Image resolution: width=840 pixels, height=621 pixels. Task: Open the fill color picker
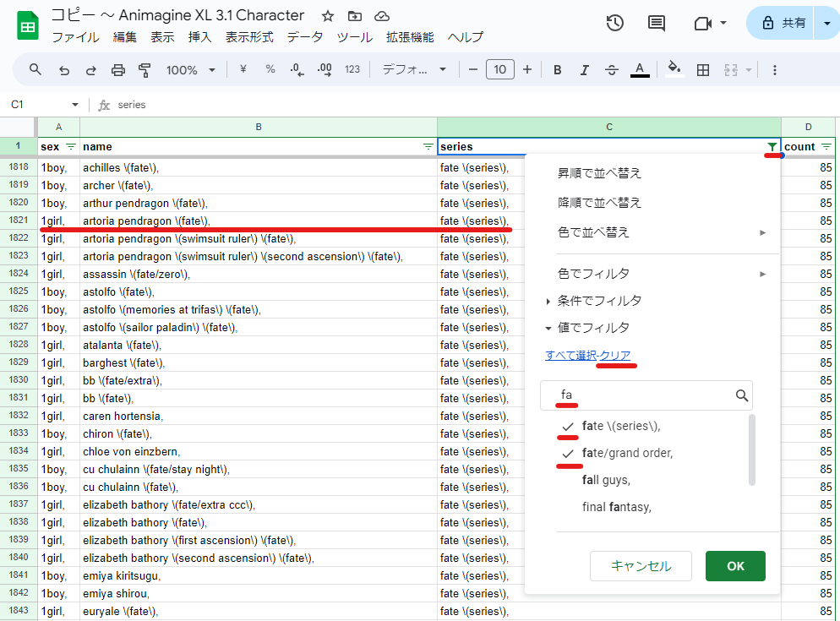(x=674, y=69)
